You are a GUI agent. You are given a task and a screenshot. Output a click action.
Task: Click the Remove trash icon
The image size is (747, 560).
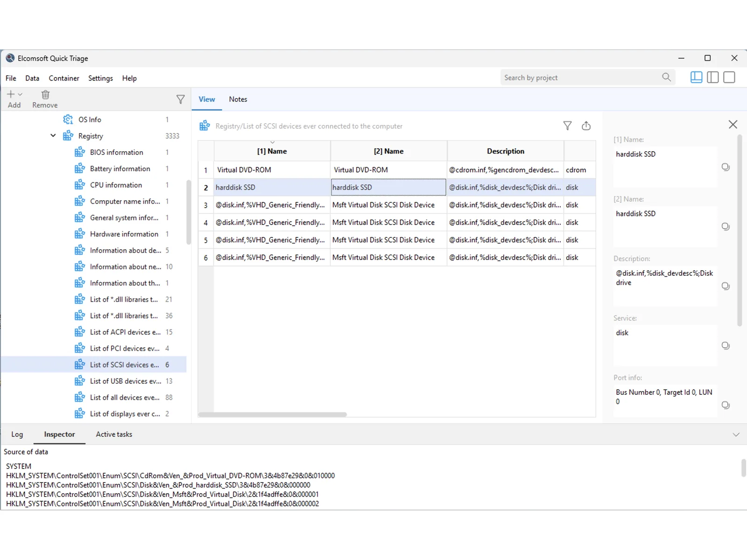[x=45, y=95]
